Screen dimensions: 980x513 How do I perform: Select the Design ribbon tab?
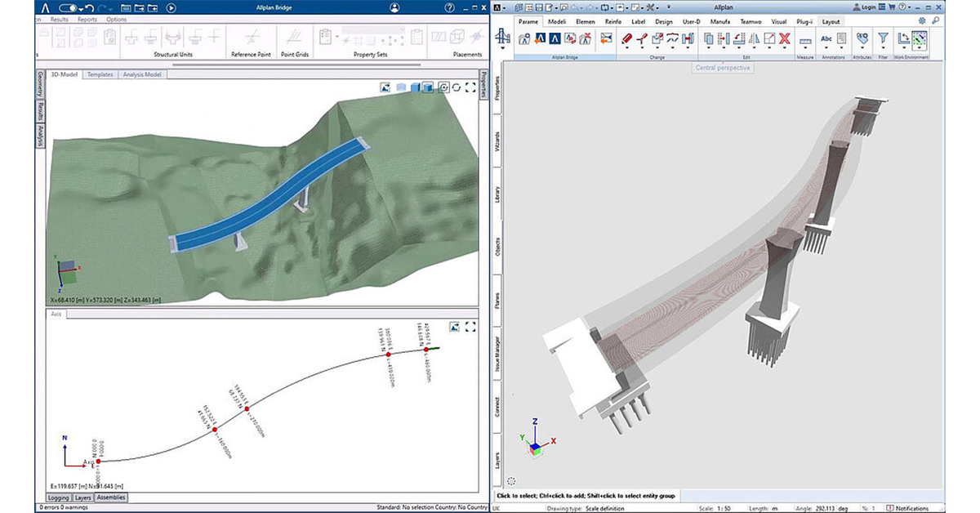click(x=664, y=21)
